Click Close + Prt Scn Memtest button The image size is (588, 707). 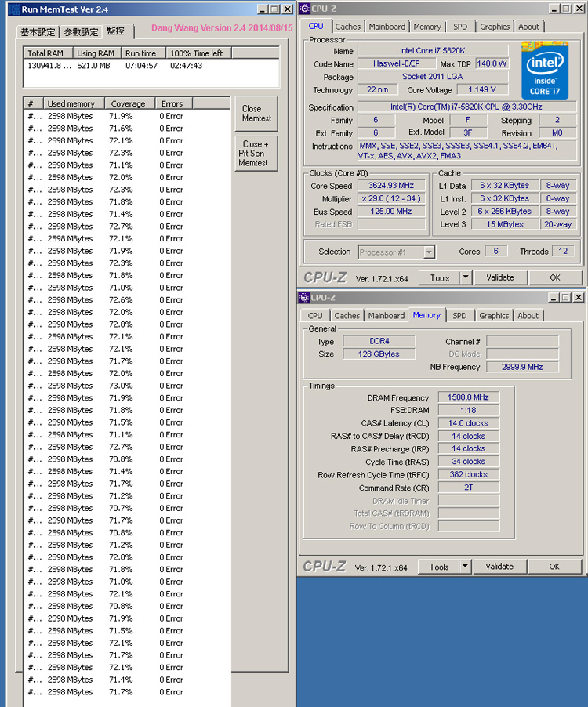256,154
